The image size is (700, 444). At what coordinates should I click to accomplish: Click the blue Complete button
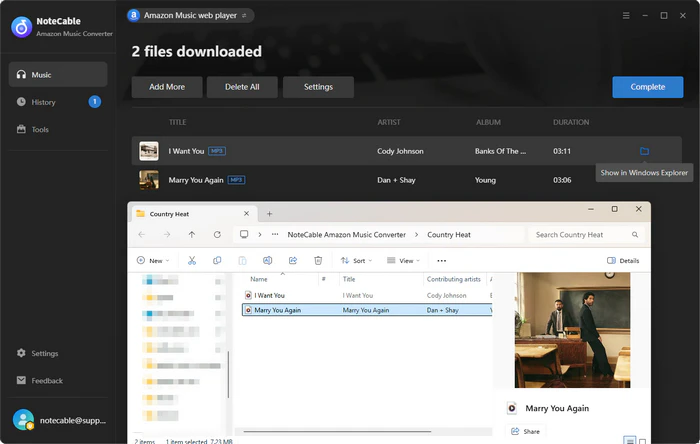(x=648, y=87)
